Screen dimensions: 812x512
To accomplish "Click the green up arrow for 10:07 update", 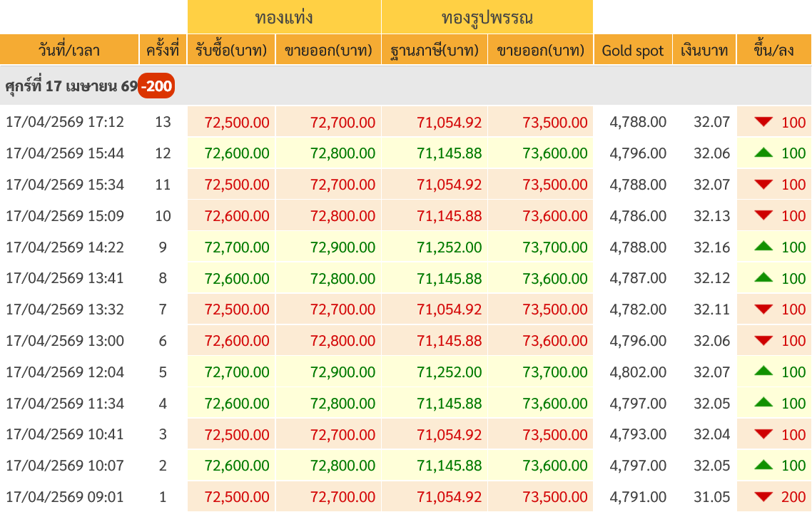I will pyautogui.click(x=763, y=465).
